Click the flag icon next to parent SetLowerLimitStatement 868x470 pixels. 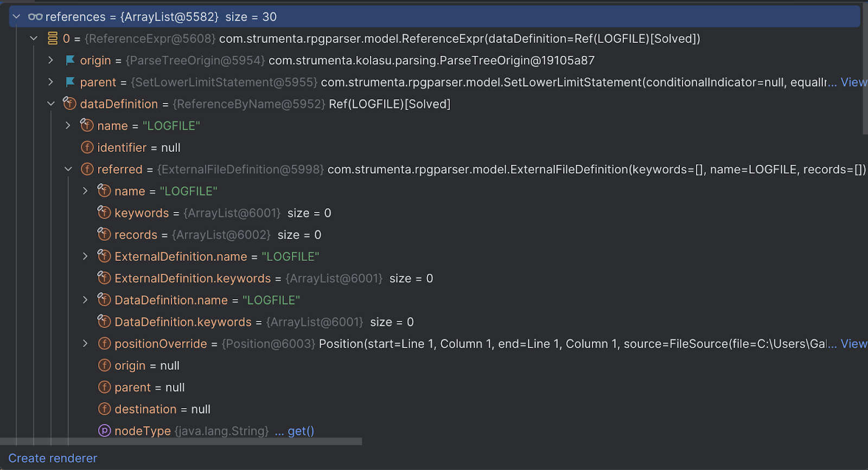70,82
